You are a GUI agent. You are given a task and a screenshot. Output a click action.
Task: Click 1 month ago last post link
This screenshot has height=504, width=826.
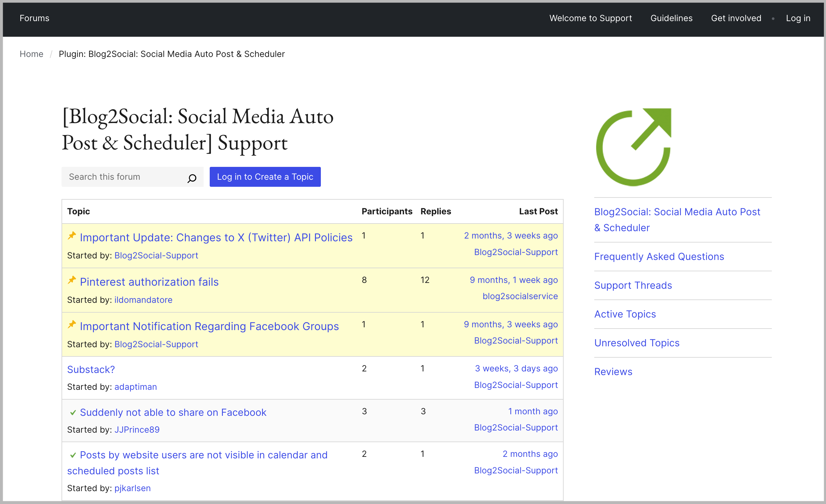(533, 412)
